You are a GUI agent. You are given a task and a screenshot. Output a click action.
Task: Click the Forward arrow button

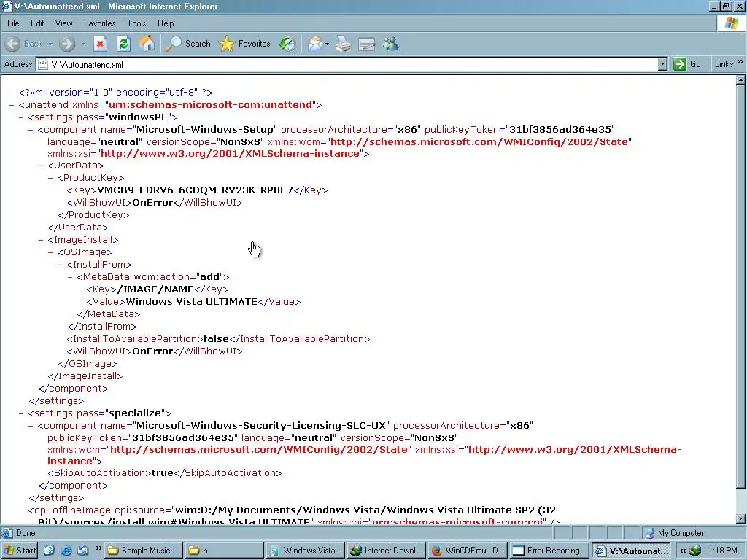[x=67, y=44]
